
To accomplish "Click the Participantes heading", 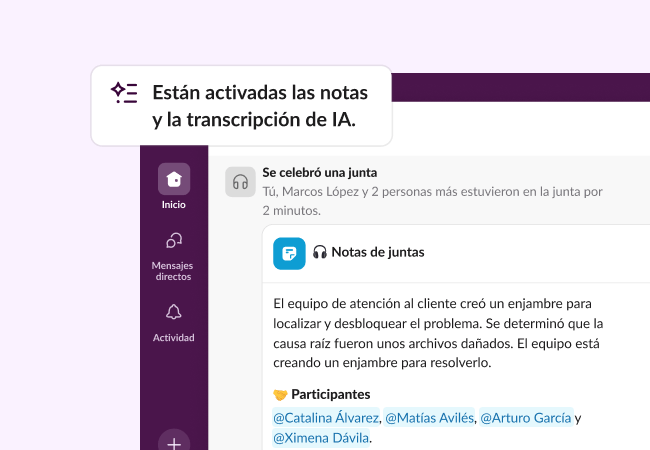I will [x=331, y=394].
